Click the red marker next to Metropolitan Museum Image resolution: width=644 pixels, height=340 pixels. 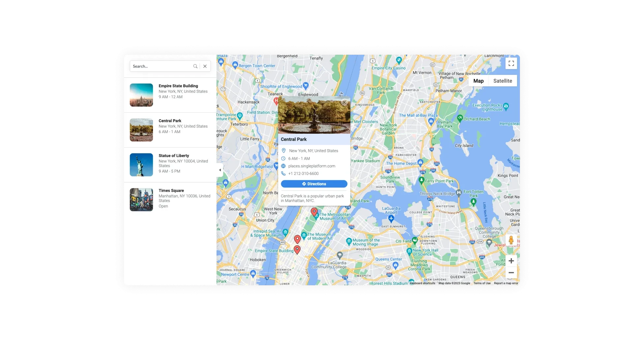[x=314, y=212]
